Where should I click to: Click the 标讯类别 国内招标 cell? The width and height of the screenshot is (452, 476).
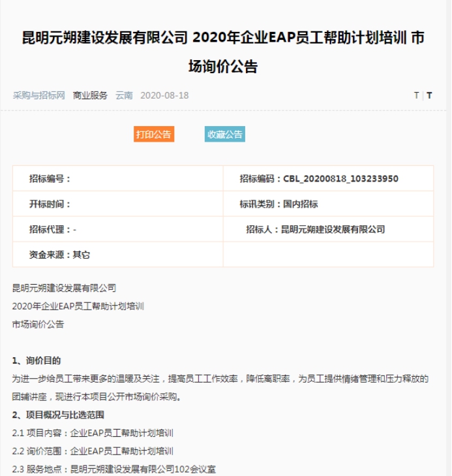pos(279,204)
